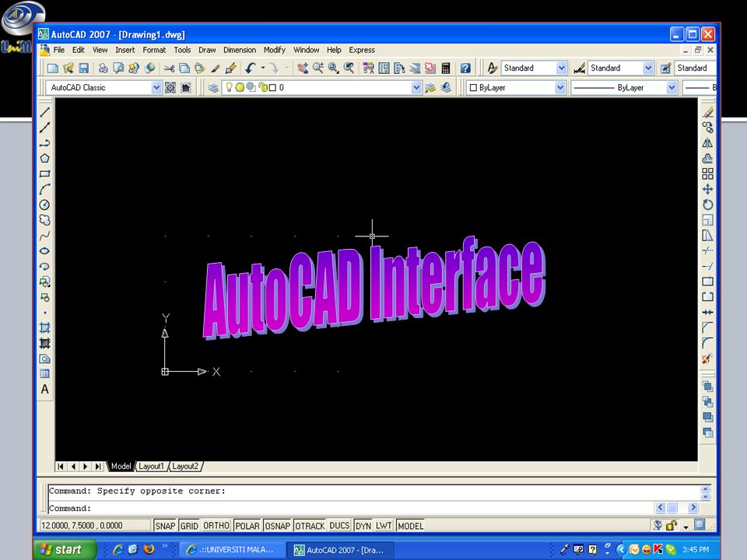Open the Draw menu
This screenshot has width=747, height=560.
click(x=207, y=50)
